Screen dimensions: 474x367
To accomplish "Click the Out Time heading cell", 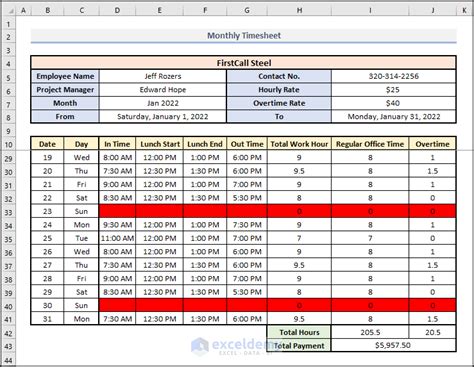I will 247,144.
